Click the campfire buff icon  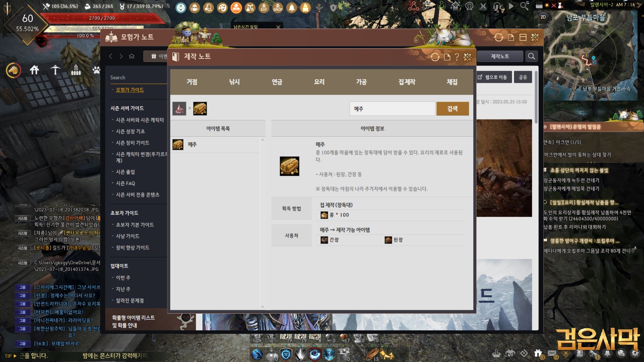[305, 7]
